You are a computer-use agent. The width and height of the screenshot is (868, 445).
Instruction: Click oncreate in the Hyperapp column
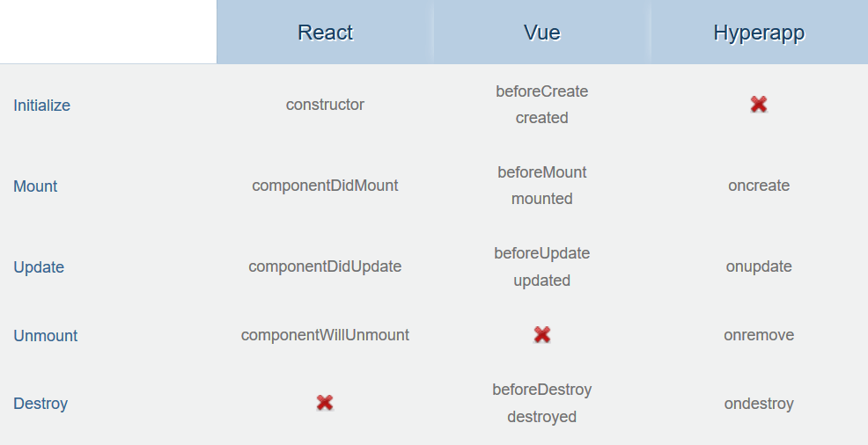pos(759,186)
